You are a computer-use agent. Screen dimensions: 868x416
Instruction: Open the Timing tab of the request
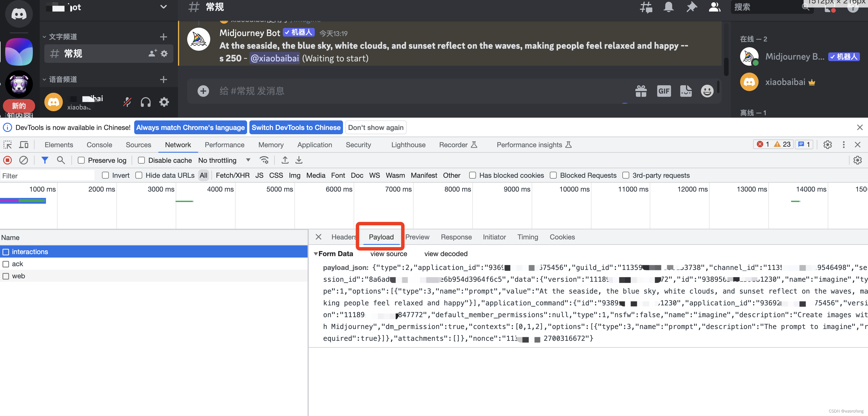click(528, 237)
